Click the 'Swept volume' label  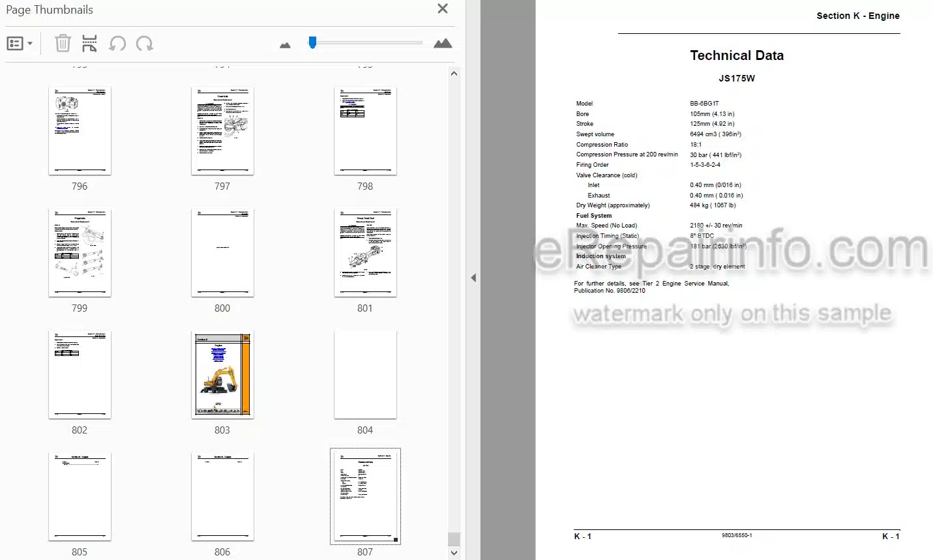595,134
